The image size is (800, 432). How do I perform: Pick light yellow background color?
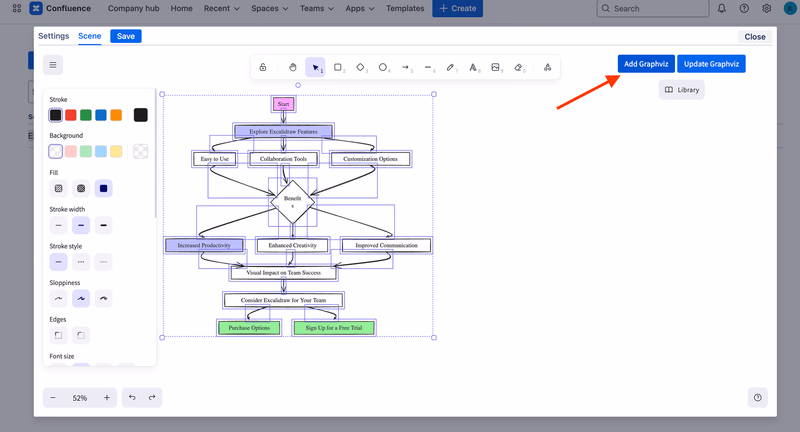[x=116, y=151]
